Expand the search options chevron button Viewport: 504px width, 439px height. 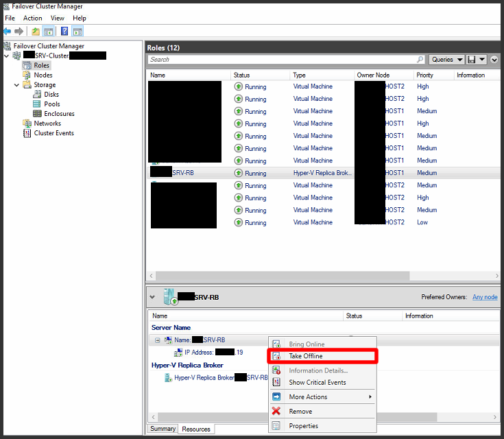click(x=494, y=60)
